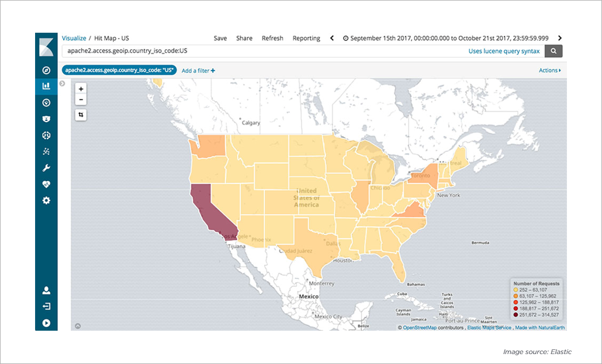Select the draw-rectangle filter tool on map

[80, 115]
